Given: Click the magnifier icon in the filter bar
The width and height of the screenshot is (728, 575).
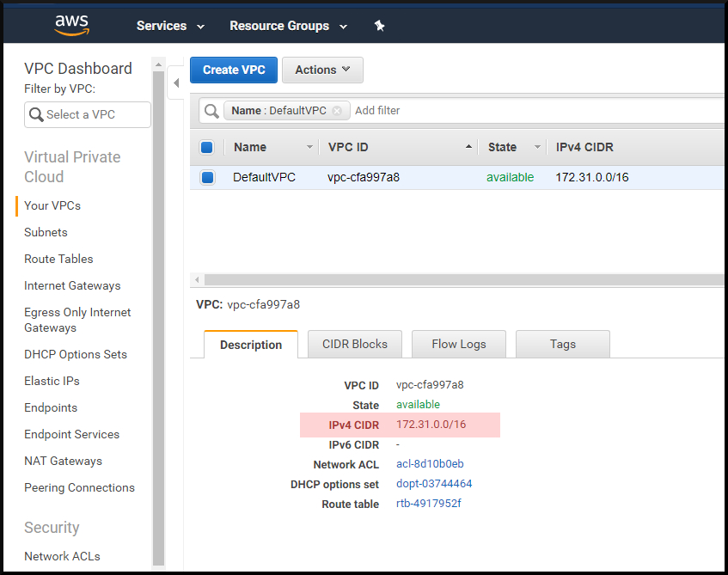Looking at the screenshot, I should click(x=211, y=110).
